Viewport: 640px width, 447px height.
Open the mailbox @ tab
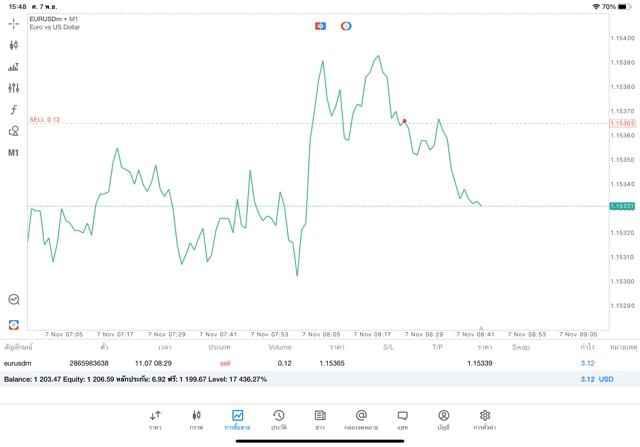(x=361, y=419)
